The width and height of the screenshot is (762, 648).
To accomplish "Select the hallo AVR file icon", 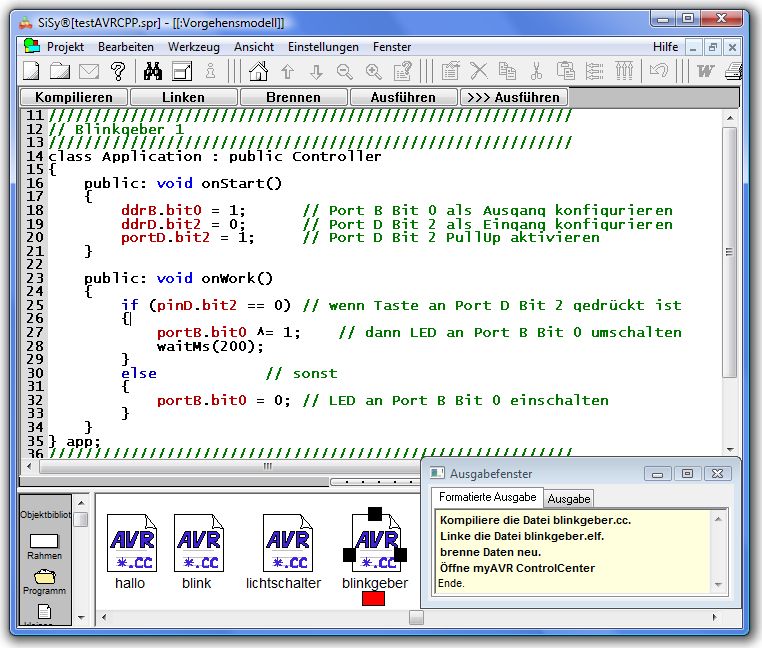I will (131, 543).
